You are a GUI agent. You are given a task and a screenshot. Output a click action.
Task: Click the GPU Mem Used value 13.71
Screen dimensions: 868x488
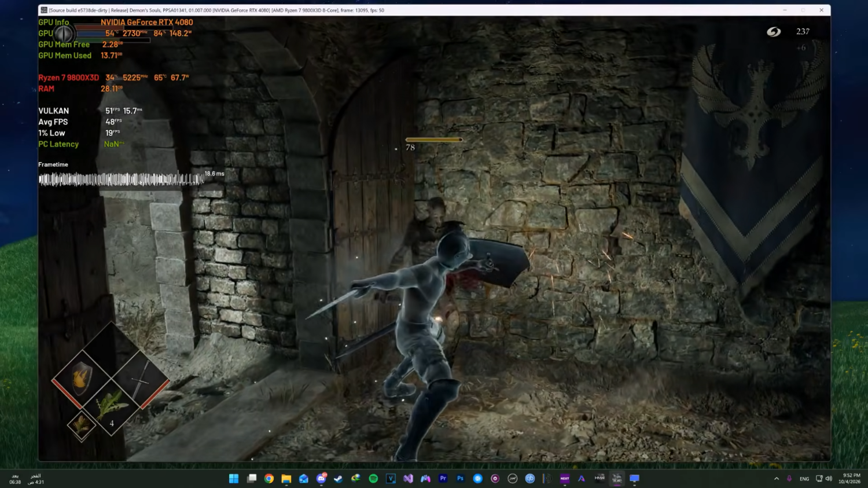click(x=111, y=56)
